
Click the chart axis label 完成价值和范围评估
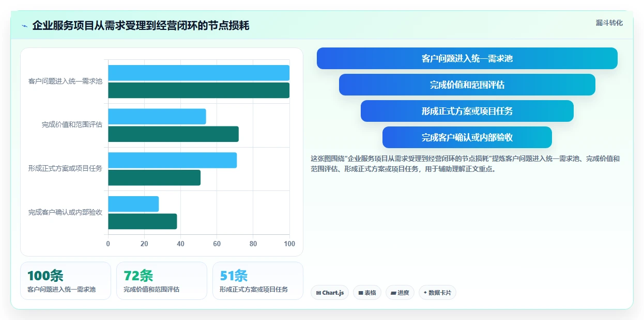click(72, 125)
